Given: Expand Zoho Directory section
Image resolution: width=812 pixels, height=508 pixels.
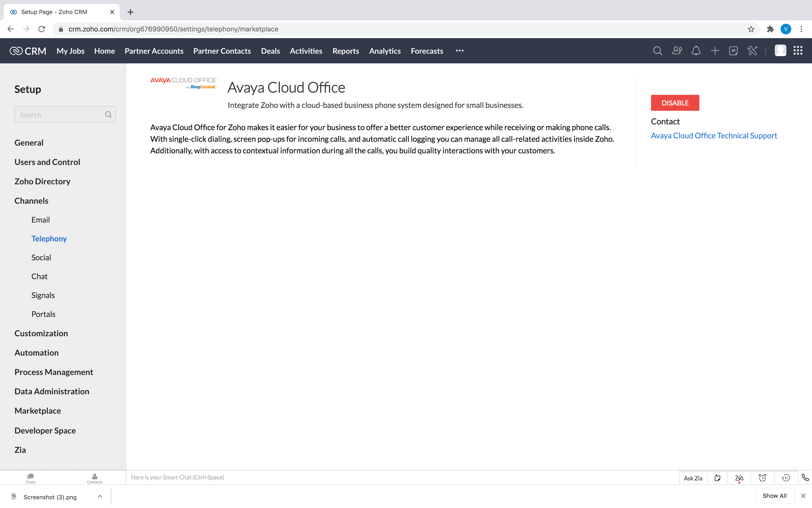Looking at the screenshot, I should click(42, 181).
